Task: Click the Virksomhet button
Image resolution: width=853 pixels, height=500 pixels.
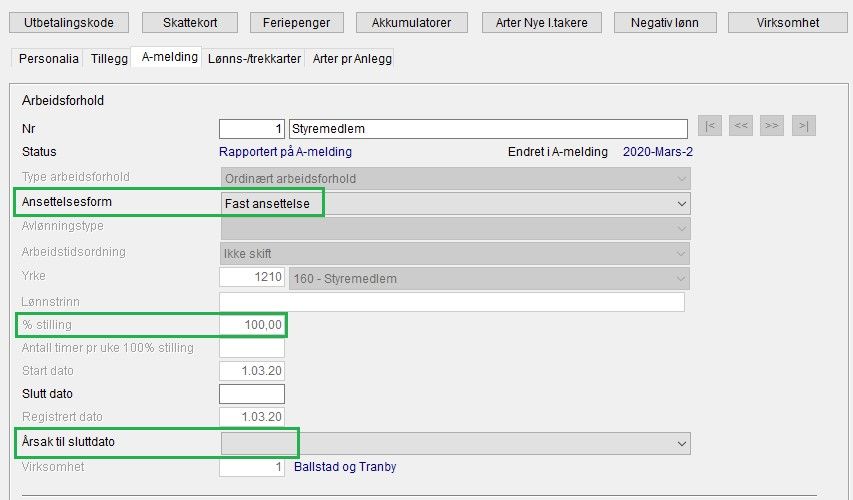Action: [788, 22]
